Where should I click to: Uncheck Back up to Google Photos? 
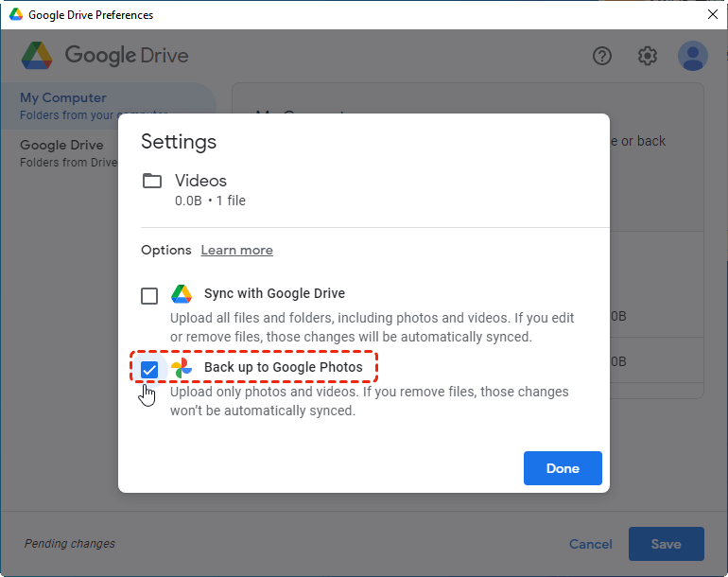point(149,370)
